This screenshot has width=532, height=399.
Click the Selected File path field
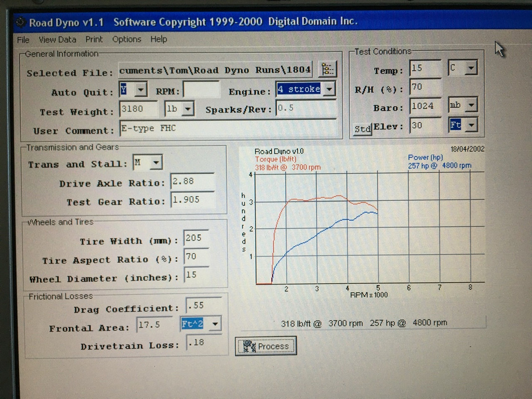(215, 70)
